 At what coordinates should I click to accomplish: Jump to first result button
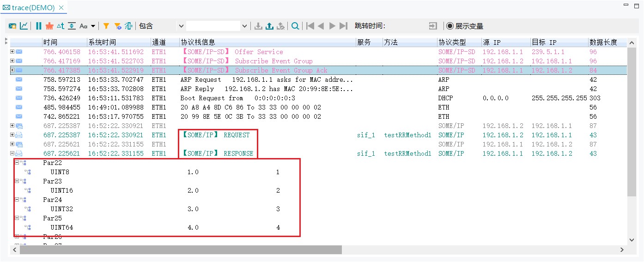click(310, 26)
